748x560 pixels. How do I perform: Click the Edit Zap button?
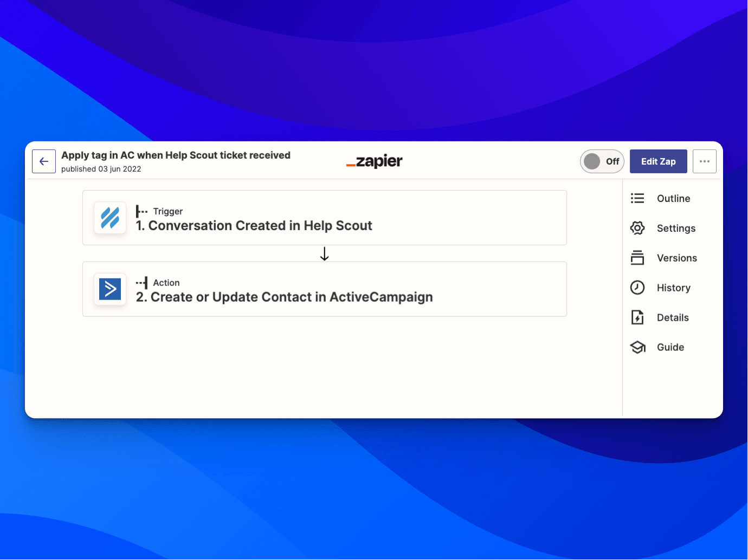click(x=659, y=161)
